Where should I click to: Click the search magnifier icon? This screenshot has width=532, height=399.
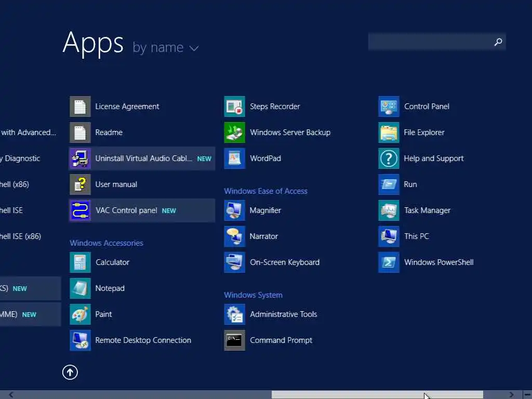498,42
